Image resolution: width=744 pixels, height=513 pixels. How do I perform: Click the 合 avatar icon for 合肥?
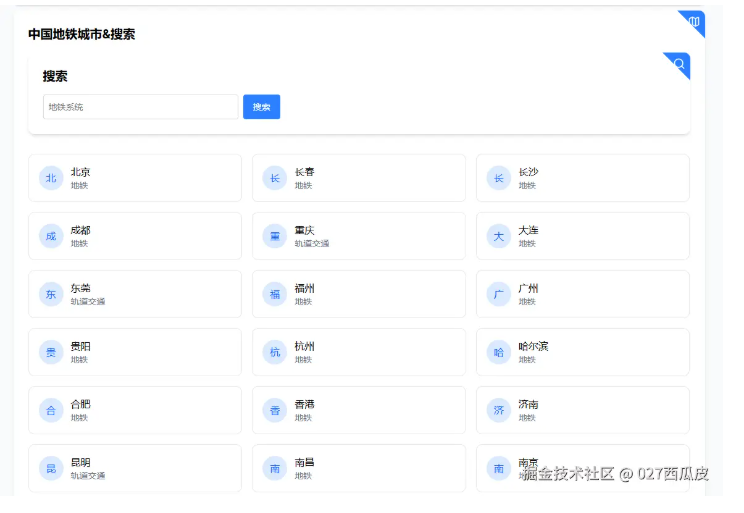click(x=51, y=410)
